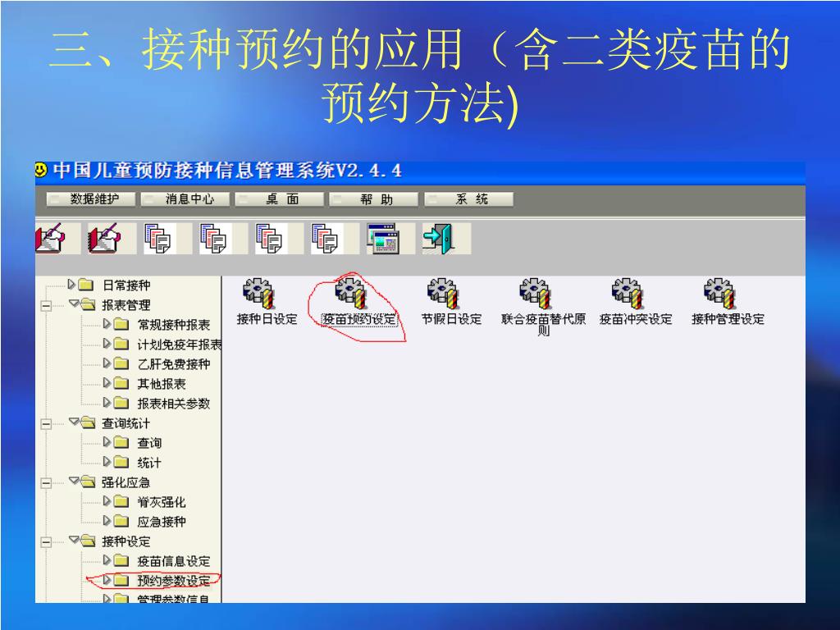This screenshot has height=630, width=840.
Task: Open the 消息中心 menu
Action: click(x=185, y=199)
